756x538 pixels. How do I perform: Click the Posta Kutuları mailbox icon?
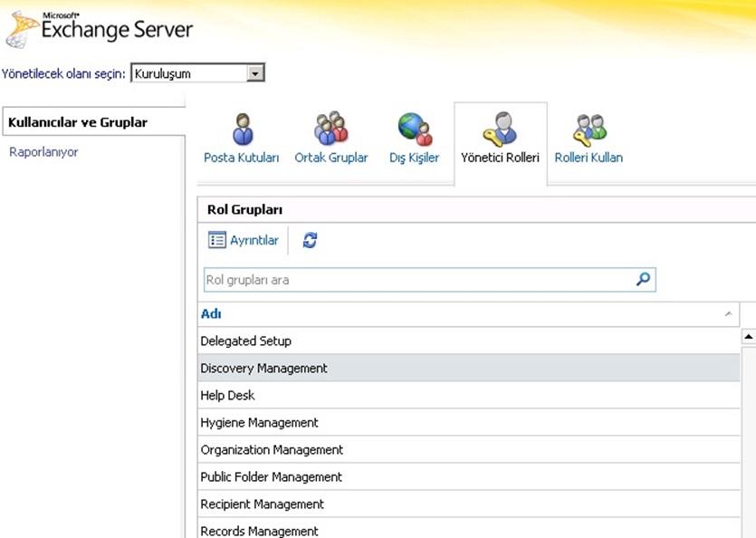242,130
